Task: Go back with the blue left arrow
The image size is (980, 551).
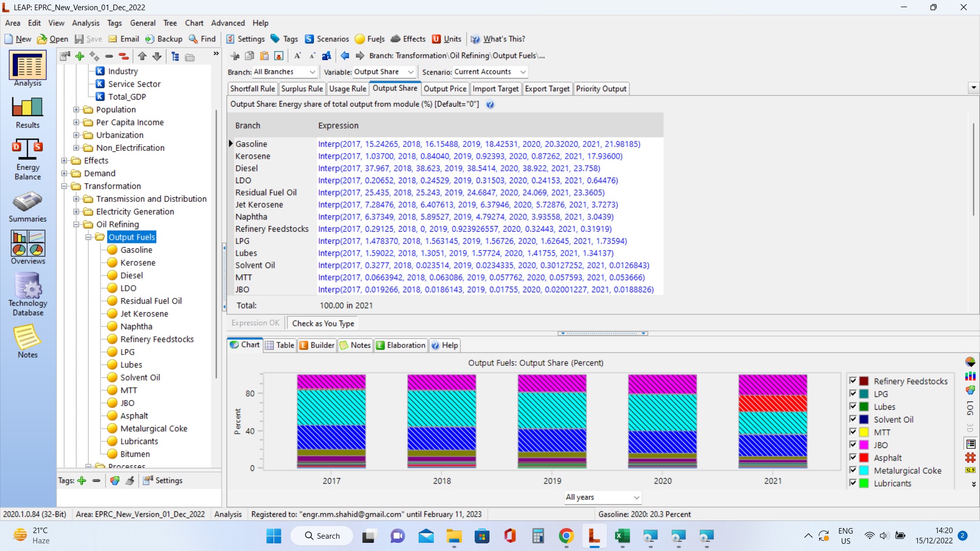Action: (345, 56)
